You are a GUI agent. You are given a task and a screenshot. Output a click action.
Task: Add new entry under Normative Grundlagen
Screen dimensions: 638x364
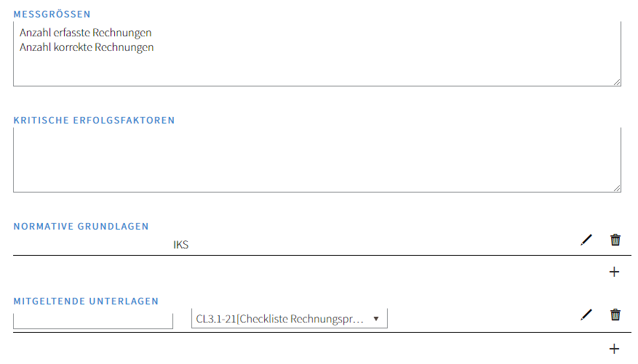tap(614, 272)
